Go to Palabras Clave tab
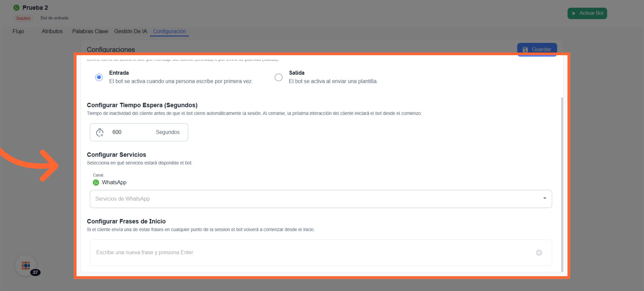Image resolution: width=644 pixels, height=291 pixels. tap(90, 31)
